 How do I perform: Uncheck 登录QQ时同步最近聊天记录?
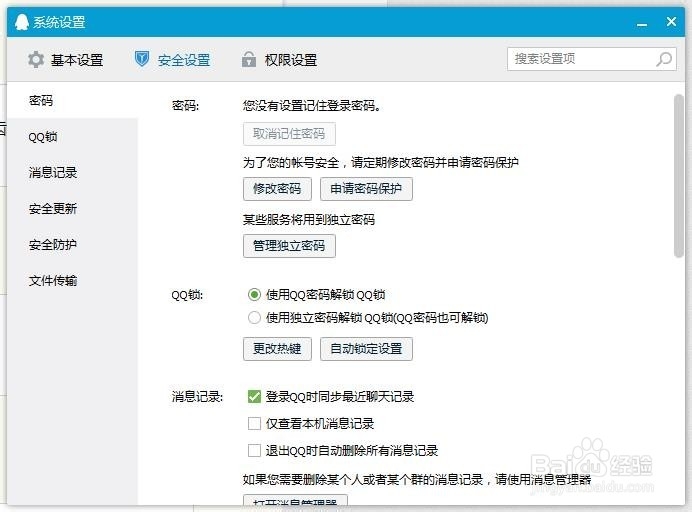click(254, 397)
